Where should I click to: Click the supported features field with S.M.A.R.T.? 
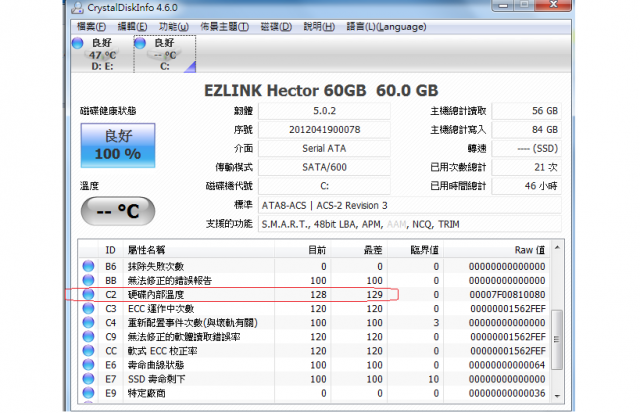(x=410, y=224)
